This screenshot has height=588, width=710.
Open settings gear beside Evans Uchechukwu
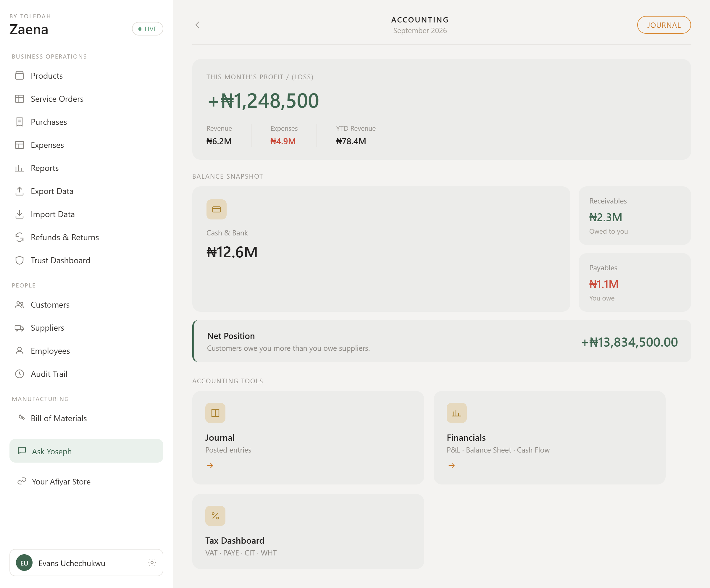coord(152,563)
